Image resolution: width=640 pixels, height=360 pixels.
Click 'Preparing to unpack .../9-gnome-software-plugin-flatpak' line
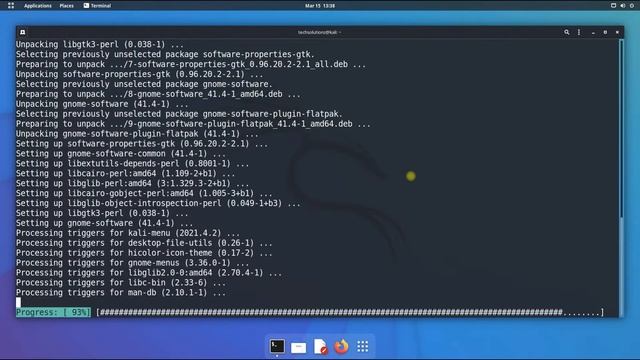click(193, 124)
